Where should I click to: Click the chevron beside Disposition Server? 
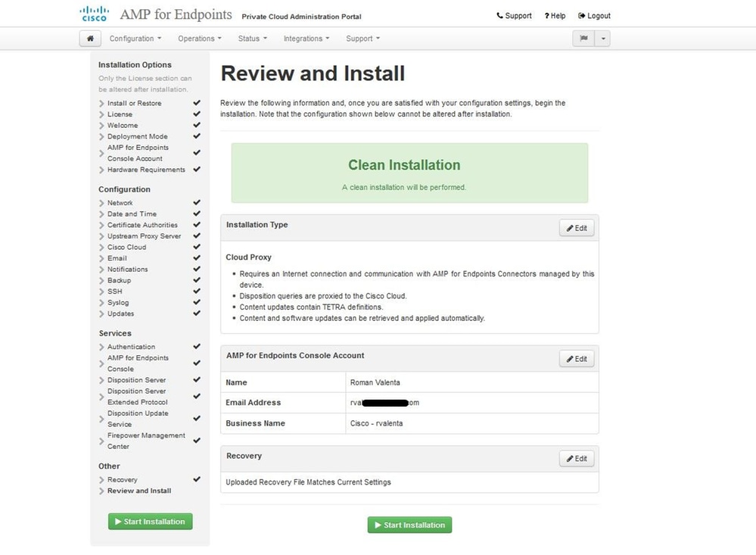tap(101, 381)
